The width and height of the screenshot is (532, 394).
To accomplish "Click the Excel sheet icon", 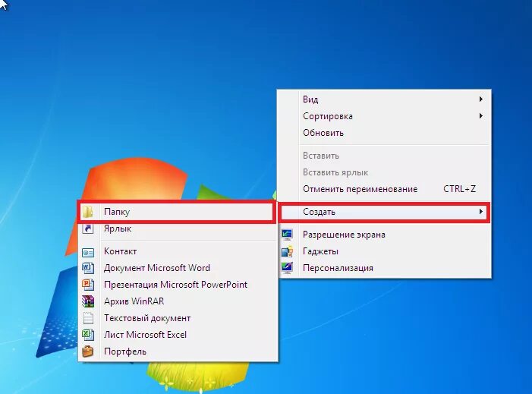I will pos(88,335).
